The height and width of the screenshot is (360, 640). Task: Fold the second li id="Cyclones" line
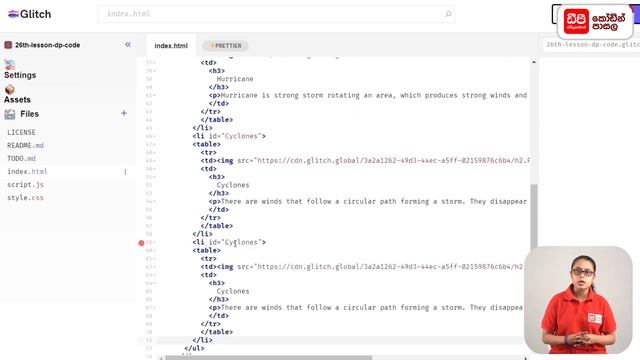pyautogui.click(x=154, y=242)
